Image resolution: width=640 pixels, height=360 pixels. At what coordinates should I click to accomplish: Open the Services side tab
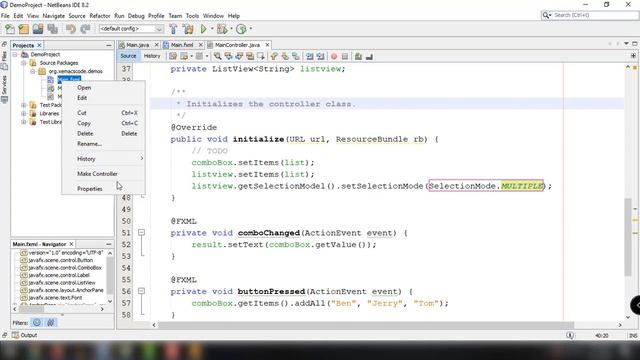pos(4,89)
